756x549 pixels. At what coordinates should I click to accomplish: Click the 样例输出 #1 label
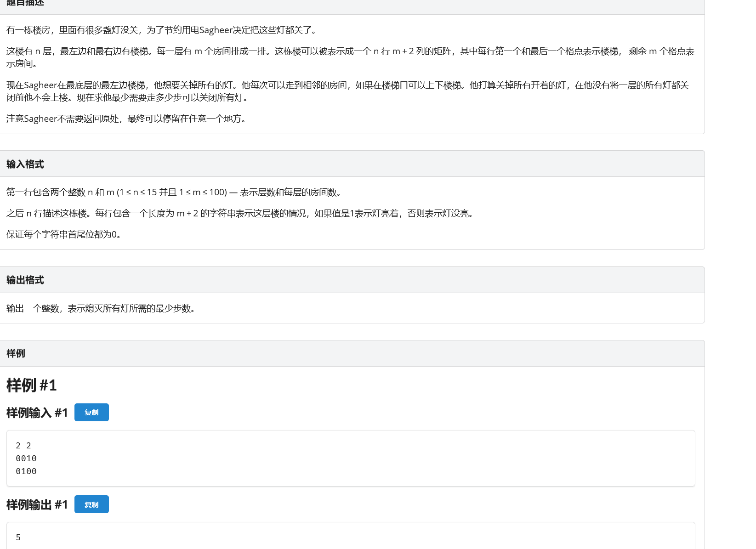37,504
